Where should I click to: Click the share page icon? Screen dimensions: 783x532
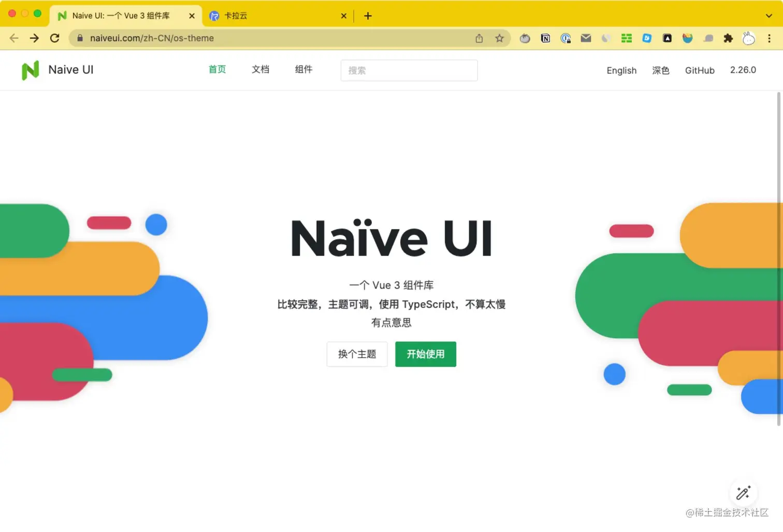479,38
